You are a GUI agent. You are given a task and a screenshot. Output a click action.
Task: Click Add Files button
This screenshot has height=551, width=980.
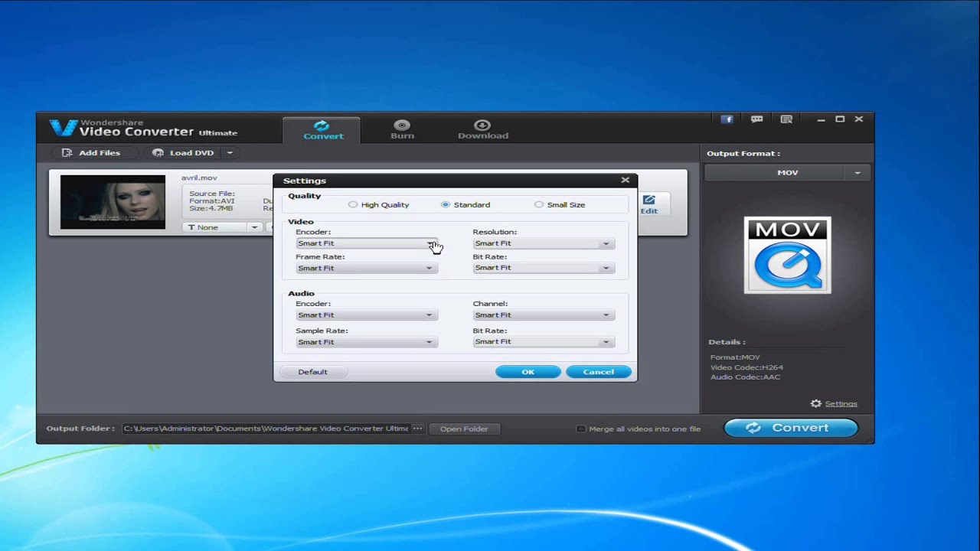pyautogui.click(x=91, y=153)
